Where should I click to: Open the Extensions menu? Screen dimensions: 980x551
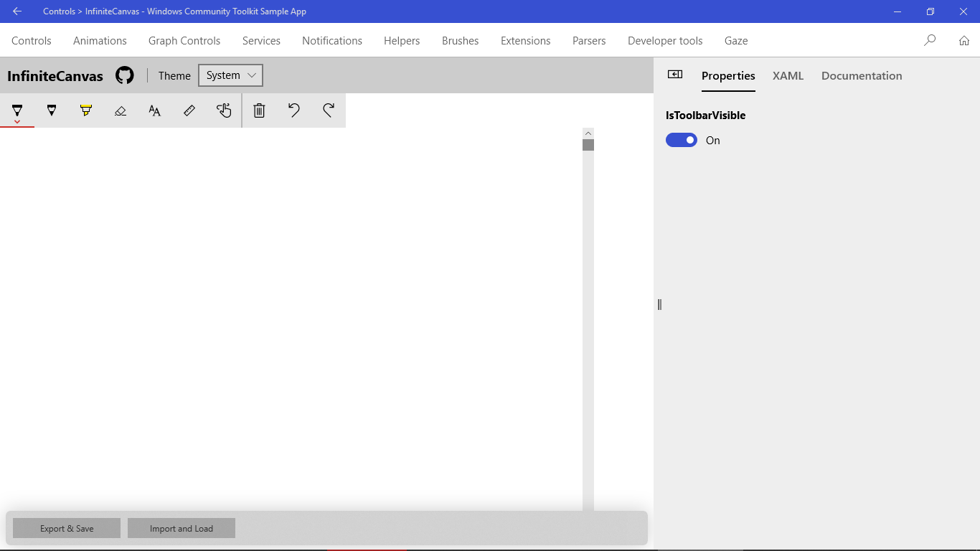coord(526,41)
